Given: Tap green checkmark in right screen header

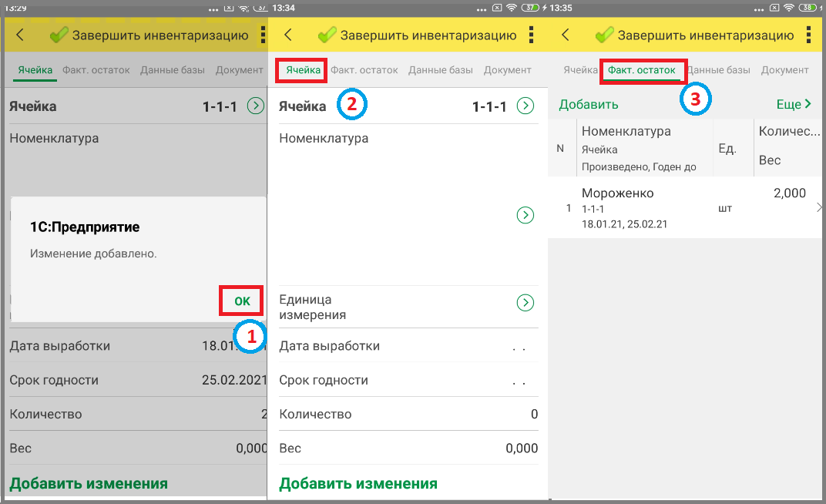Looking at the screenshot, I should click(604, 35).
